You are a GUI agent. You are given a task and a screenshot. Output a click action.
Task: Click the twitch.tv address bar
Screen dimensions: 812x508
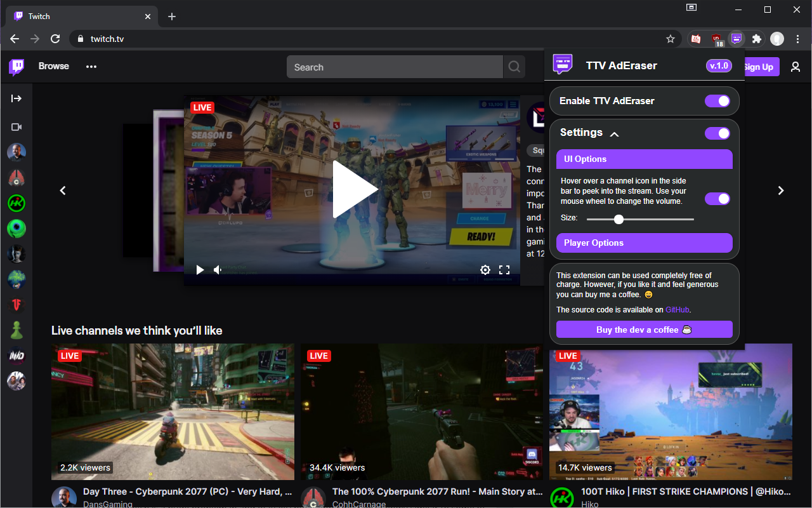click(x=374, y=39)
